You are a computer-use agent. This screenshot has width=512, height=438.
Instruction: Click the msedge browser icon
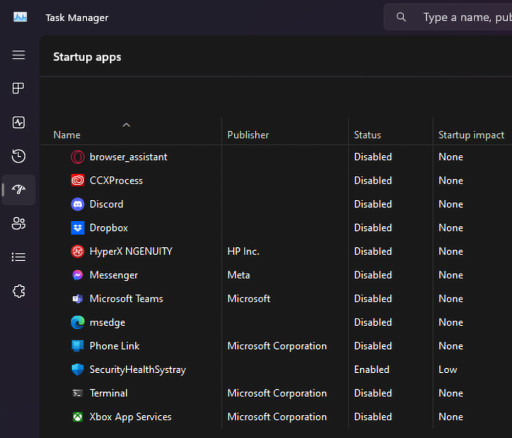point(78,322)
